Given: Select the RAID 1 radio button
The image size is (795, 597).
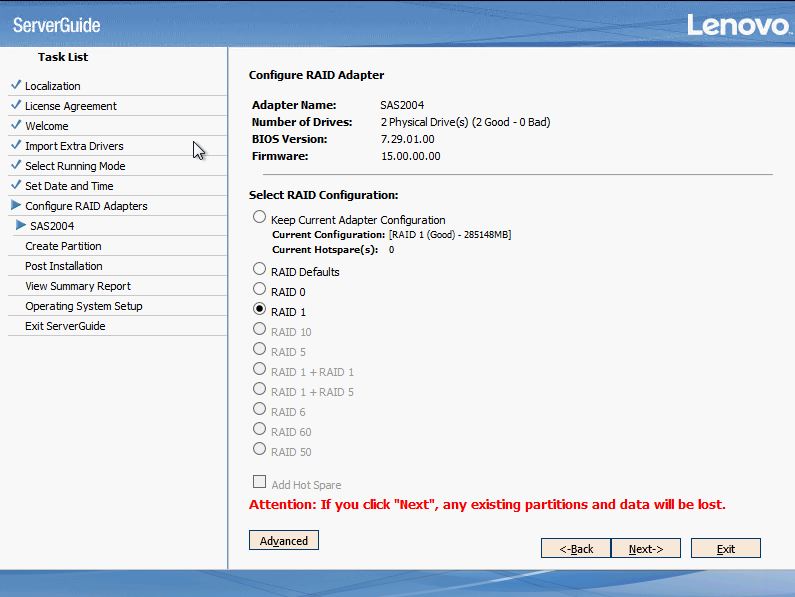Looking at the screenshot, I should click(x=259, y=309).
